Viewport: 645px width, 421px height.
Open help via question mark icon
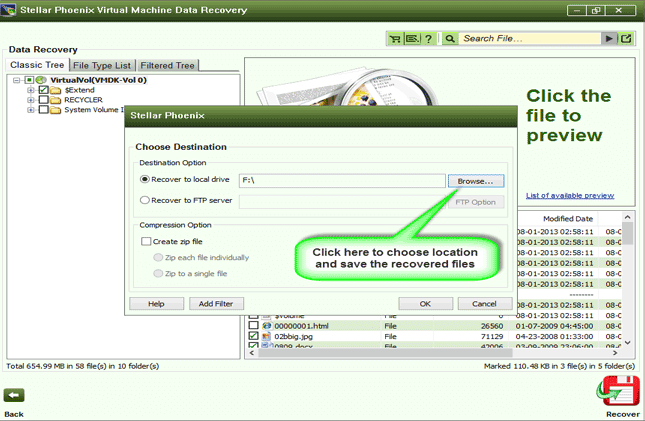429,39
